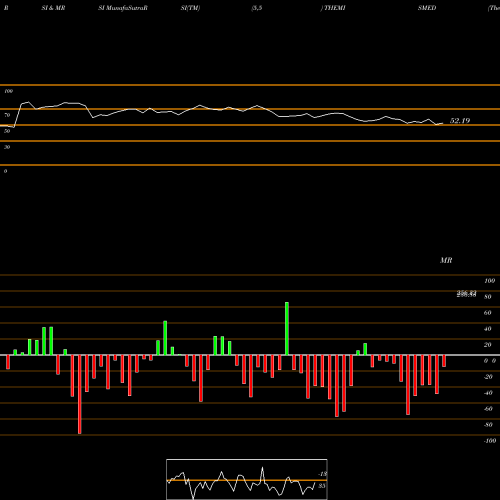This screenshot has height=500, width=500.
Task: Click the -100 label on MR axis
Action: point(490,441)
